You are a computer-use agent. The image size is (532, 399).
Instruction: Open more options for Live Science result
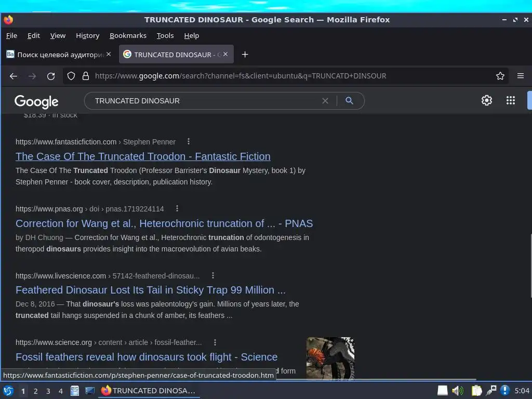[213, 275]
